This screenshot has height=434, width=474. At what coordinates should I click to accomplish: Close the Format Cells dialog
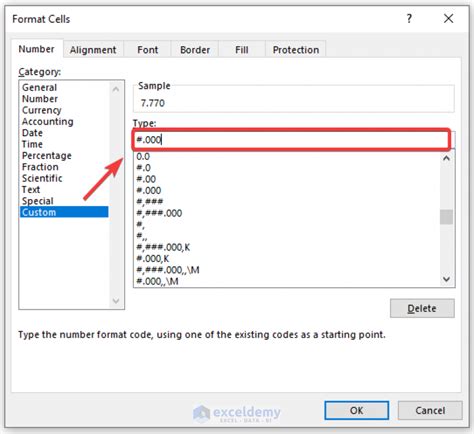448,19
